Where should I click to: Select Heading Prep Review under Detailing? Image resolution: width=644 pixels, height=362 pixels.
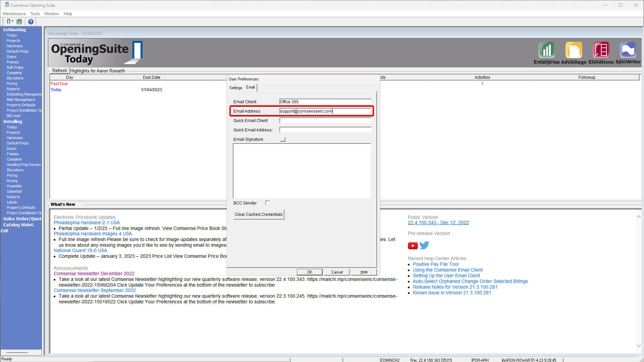point(24,165)
